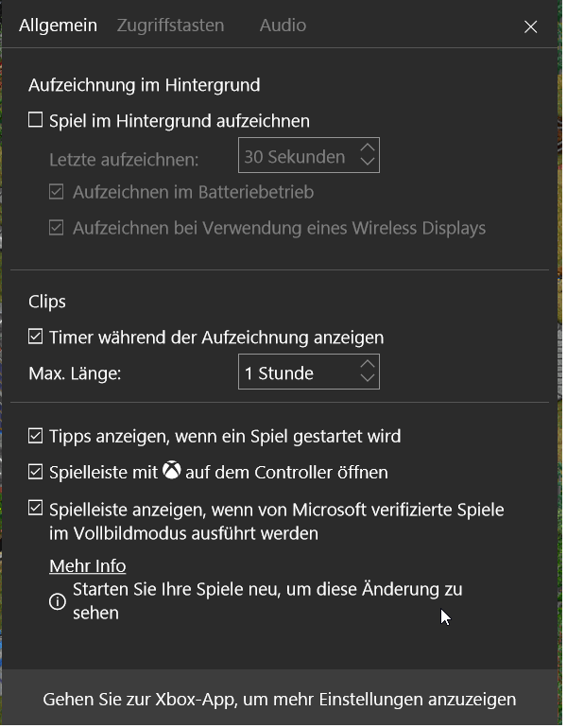
Task: Uncheck show game bar in fullscreen checkbox
Action: tap(36, 509)
